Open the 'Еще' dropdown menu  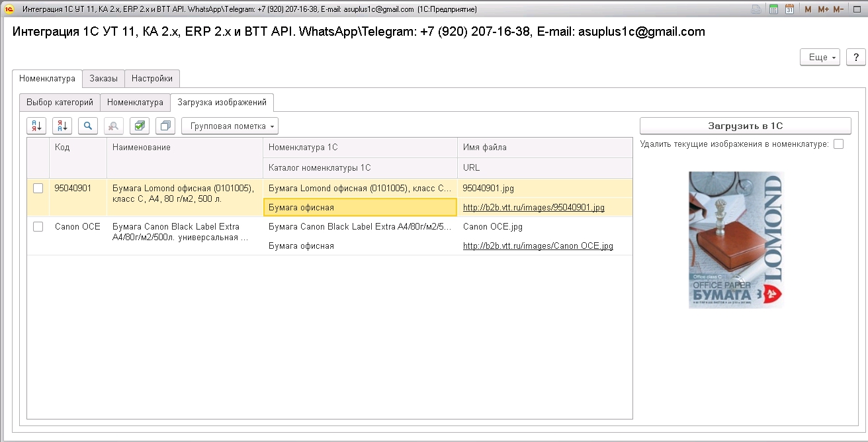(x=820, y=57)
